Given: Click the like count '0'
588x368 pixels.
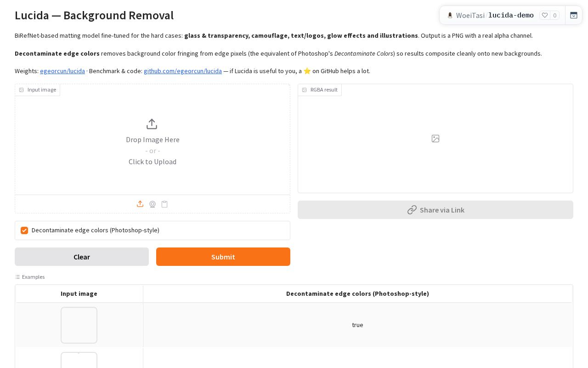Looking at the screenshot, I should [554, 15].
